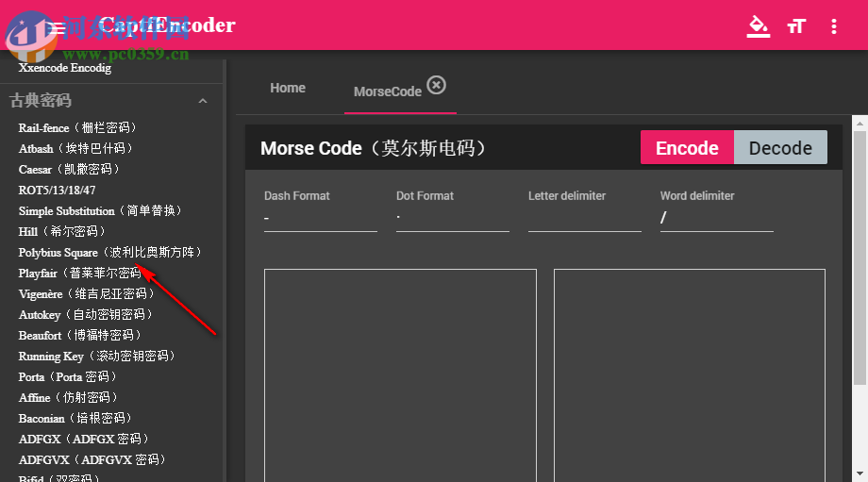
Task: Click the Word delimiter input field
Action: [x=716, y=218]
